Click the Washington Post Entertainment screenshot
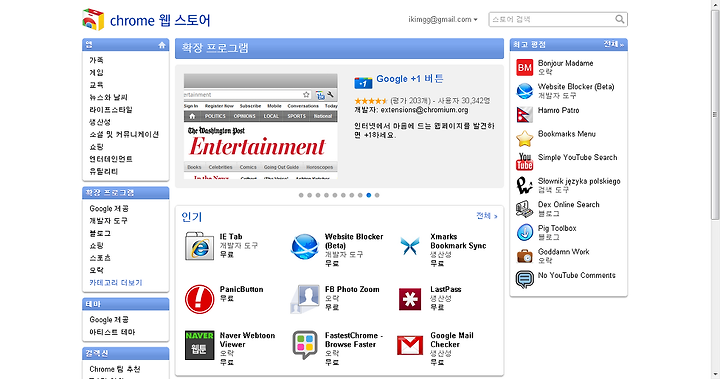The image size is (720, 379). pos(261,126)
